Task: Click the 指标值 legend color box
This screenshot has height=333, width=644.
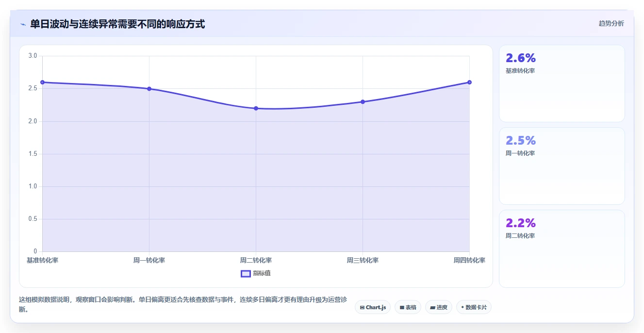Action: click(246, 273)
